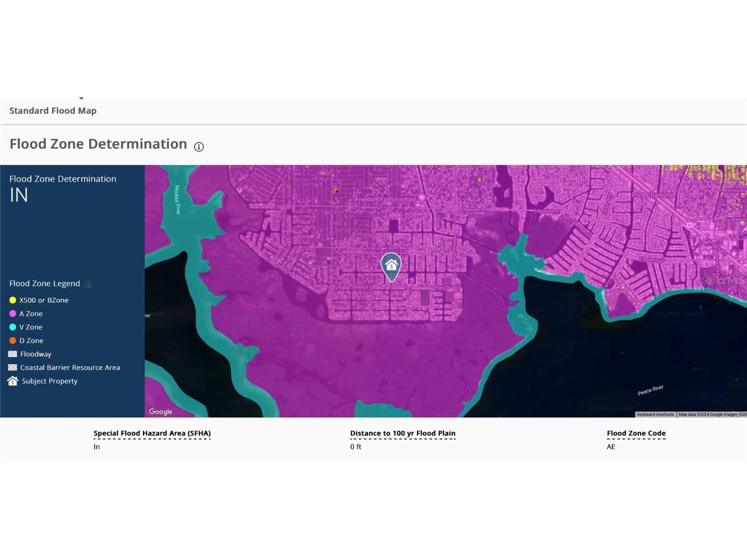Click the magenta A Zone swatch
This screenshot has height=560, width=747.
[x=13, y=313]
